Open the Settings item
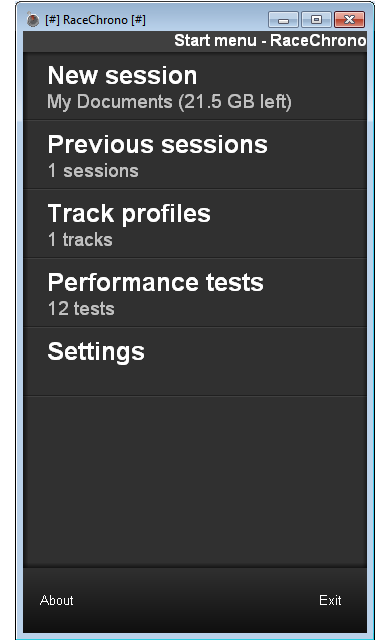This screenshot has width=384, height=640. [195, 362]
